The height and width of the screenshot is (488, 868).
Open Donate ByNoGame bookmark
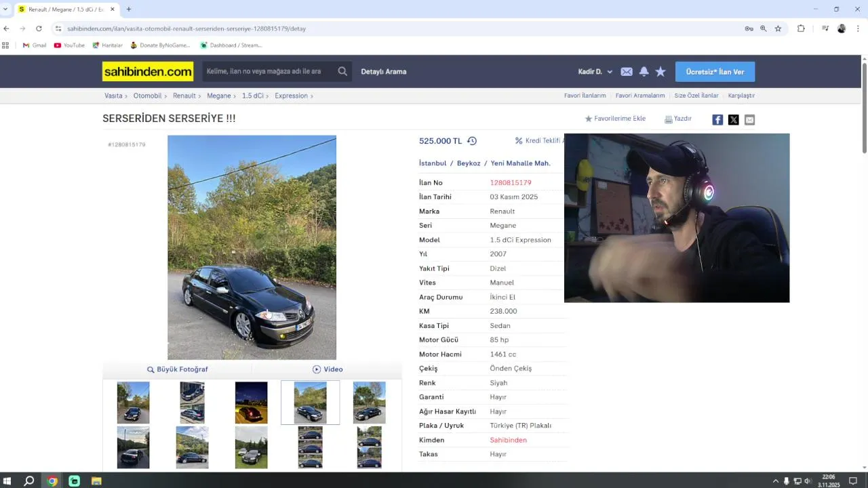click(160, 45)
